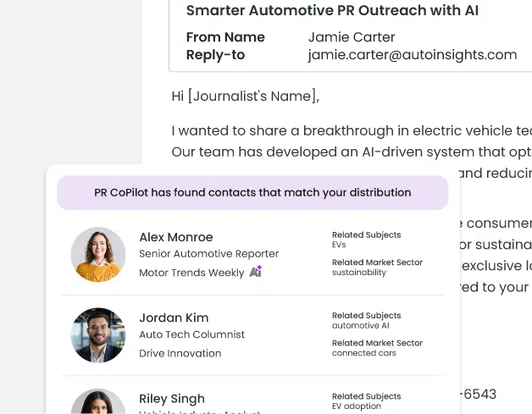Click the Related Market Sector label for Jordan Kim

[377, 343]
